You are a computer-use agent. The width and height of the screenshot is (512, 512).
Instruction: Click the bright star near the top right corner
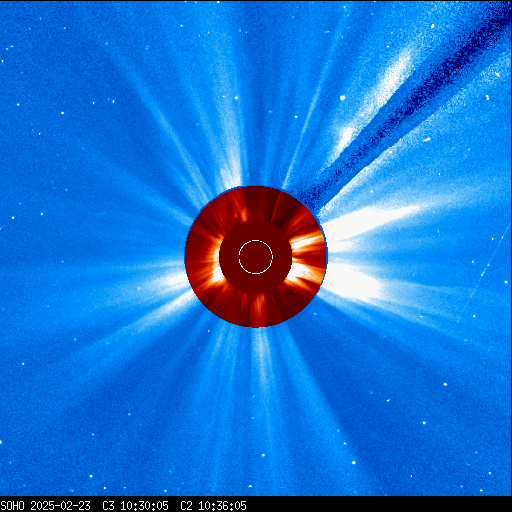432,26
